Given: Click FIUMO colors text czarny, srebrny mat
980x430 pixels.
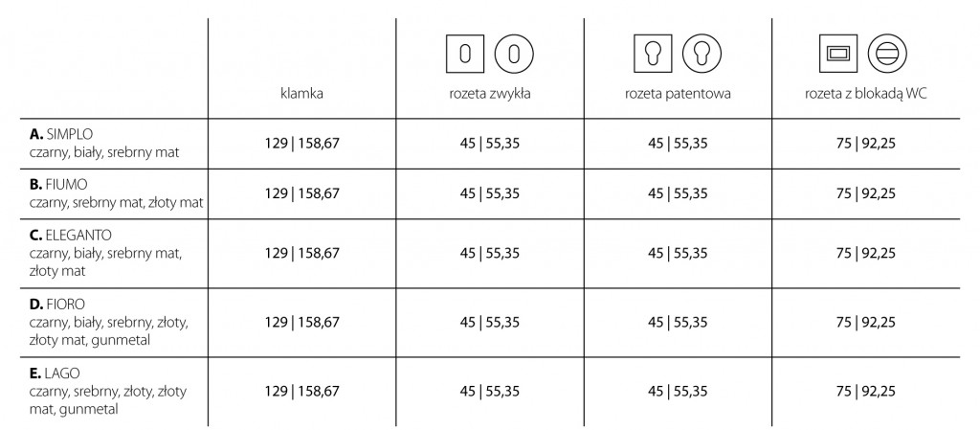Looking at the screenshot, I should coord(87,203).
